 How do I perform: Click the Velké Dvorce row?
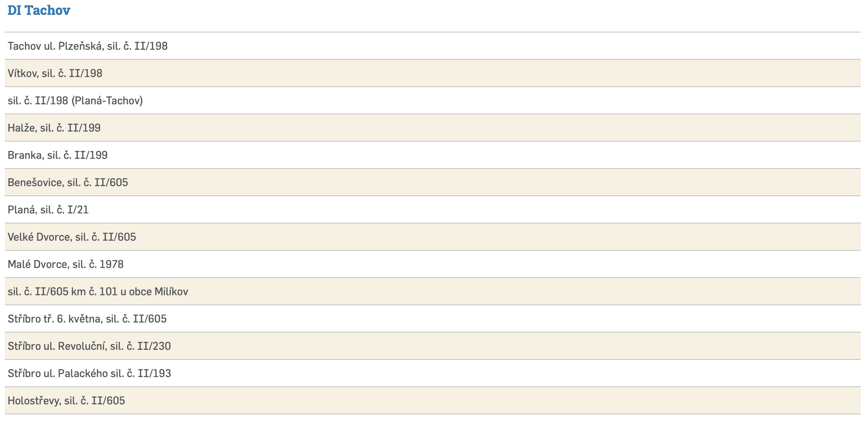(72, 237)
